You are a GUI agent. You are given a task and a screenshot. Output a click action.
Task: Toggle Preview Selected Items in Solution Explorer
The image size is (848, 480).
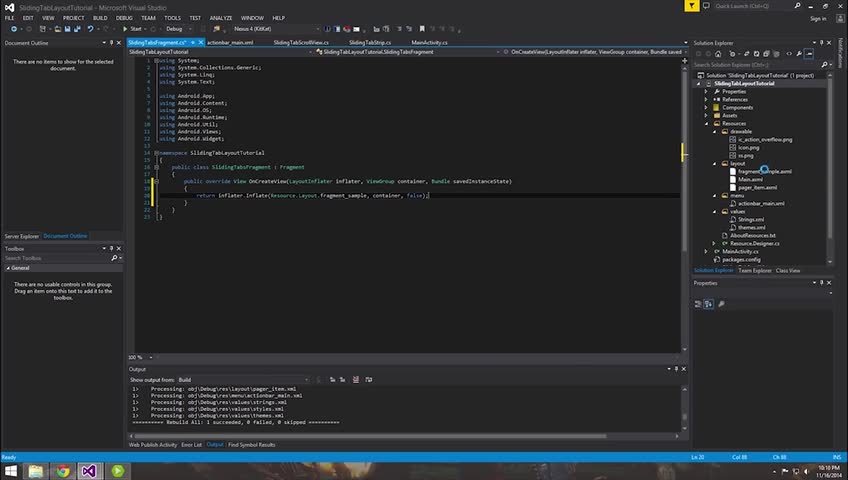pyautogui.click(x=809, y=54)
